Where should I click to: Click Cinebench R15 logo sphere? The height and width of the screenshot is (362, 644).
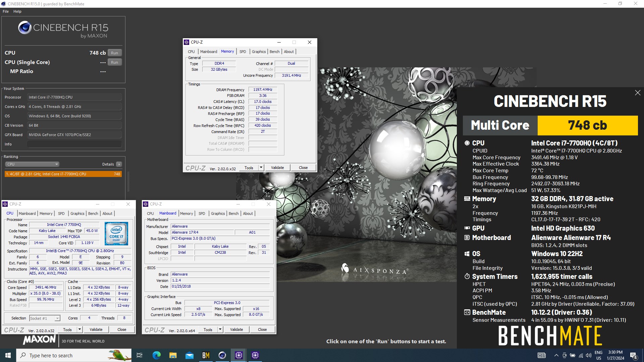point(25,27)
